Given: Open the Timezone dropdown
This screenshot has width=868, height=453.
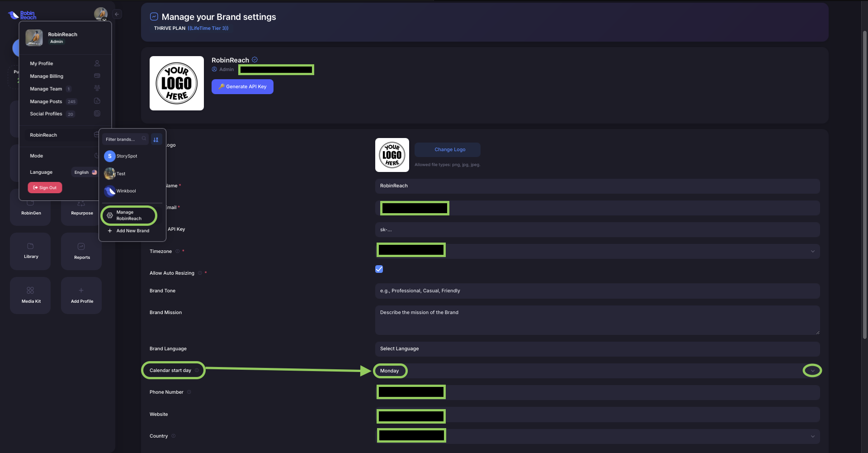Looking at the screenshot, I should click(597, 251).
